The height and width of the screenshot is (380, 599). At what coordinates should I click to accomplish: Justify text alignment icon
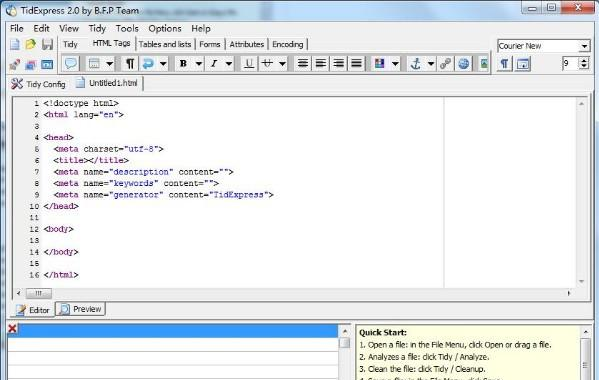tap(356, 63)
